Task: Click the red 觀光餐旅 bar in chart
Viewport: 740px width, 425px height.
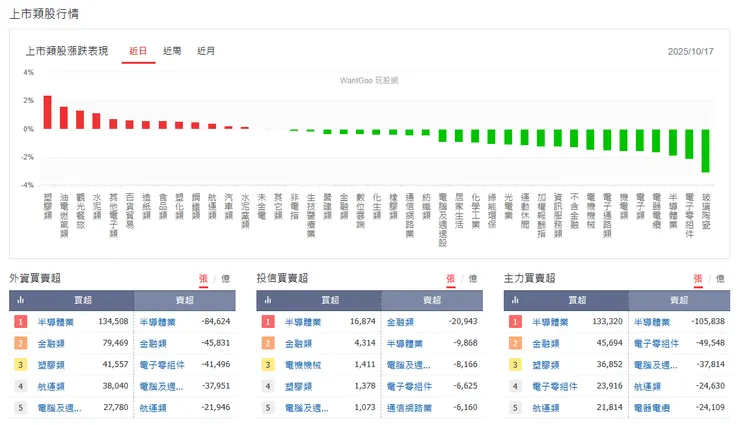Action: pos(80,120)
